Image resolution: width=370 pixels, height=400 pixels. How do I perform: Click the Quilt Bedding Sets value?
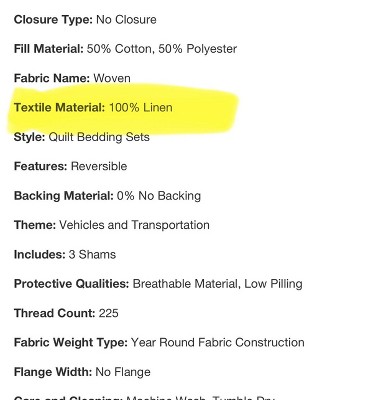click(99, 137)
